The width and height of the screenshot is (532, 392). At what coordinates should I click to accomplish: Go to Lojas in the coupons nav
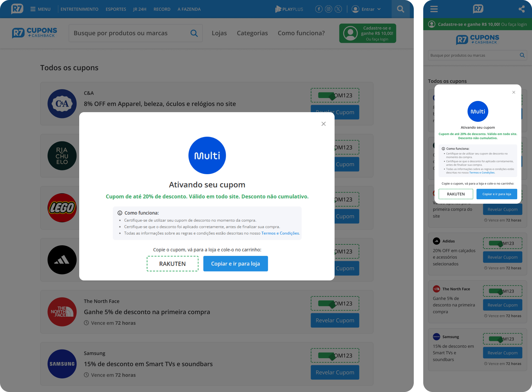click(219, 33)
